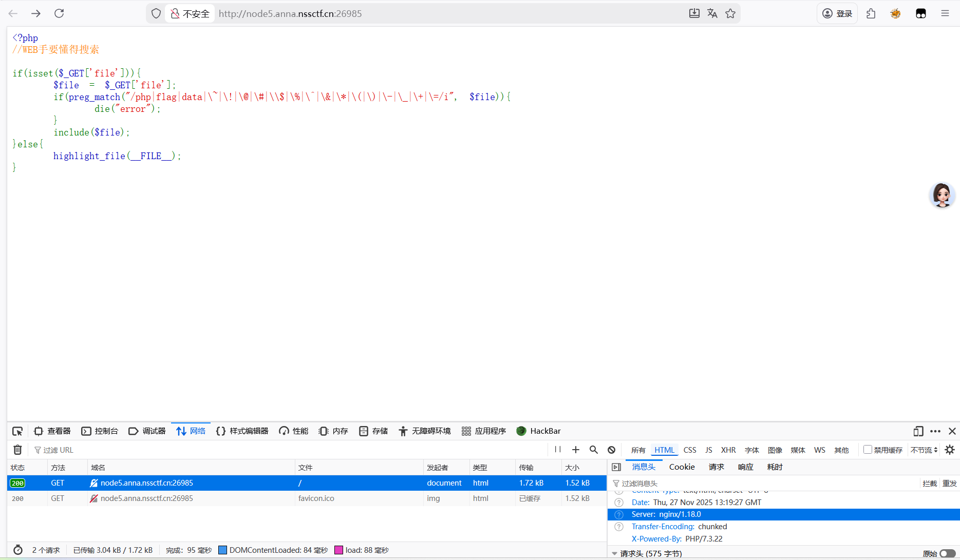The width and height of the screenshot is (960, 560).
Task: Open the devtools three-dot options menu
Action: [x=935, y=431]
